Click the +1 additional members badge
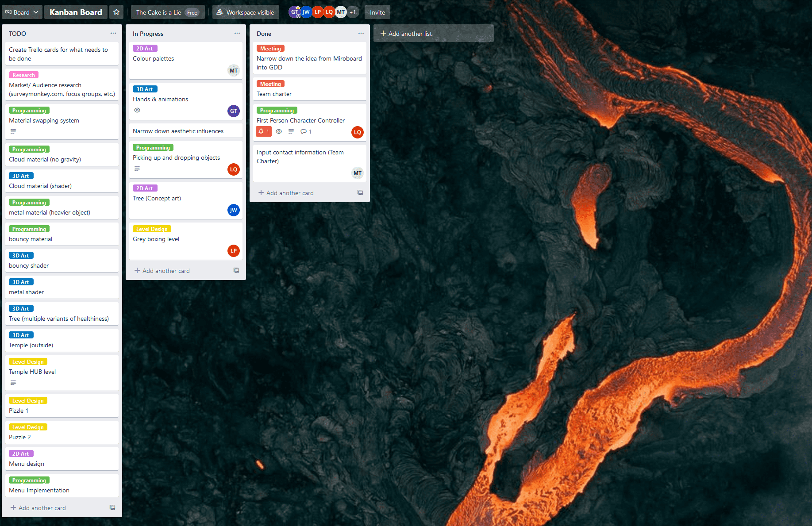The width and height of the screenshot is (812, 526). (353, 12)
